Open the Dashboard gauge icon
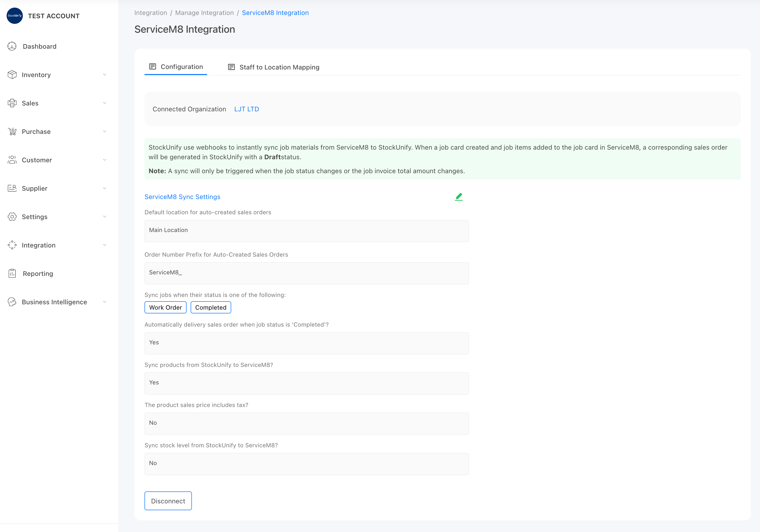760x532 pixels. (x=12, y=46)
